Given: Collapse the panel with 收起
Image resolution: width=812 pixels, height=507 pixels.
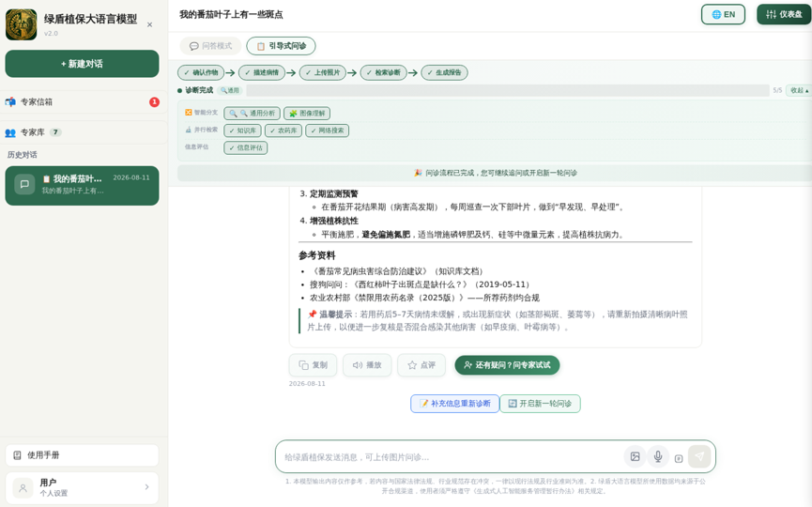Looking at the screenshot, I should [799, 90].
